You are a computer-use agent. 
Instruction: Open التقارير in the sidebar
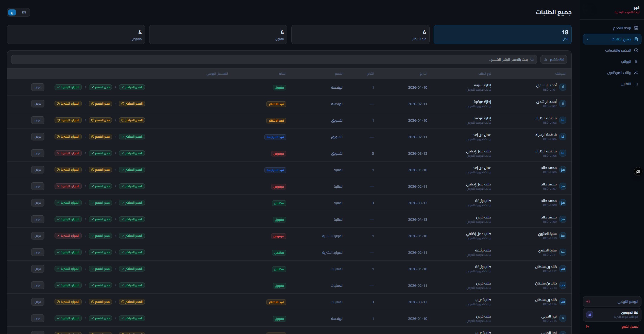coord(612,84)
